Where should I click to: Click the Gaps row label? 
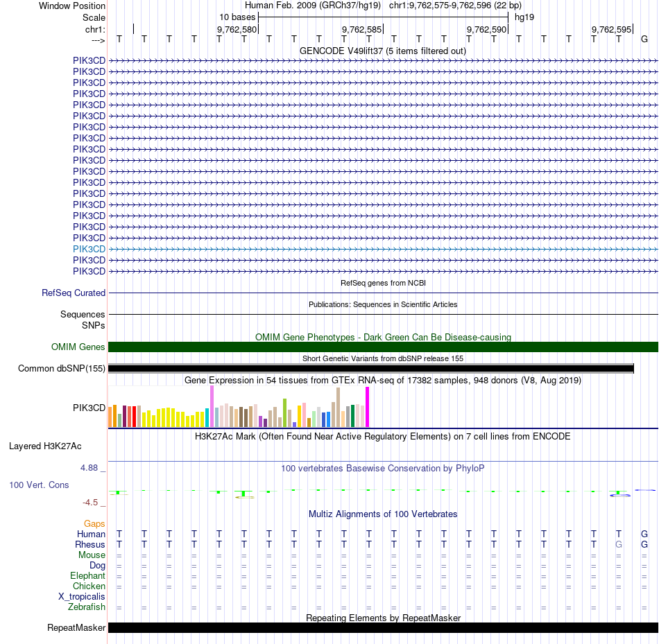point(94,524)
